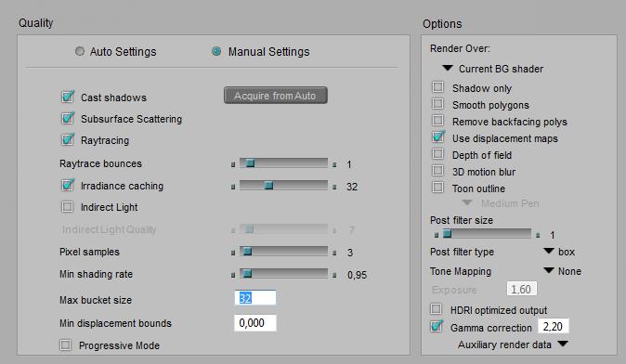Open the Tone Mapping None dropdown
This screenshot has height=364, width=626.
tap(563, 271)
